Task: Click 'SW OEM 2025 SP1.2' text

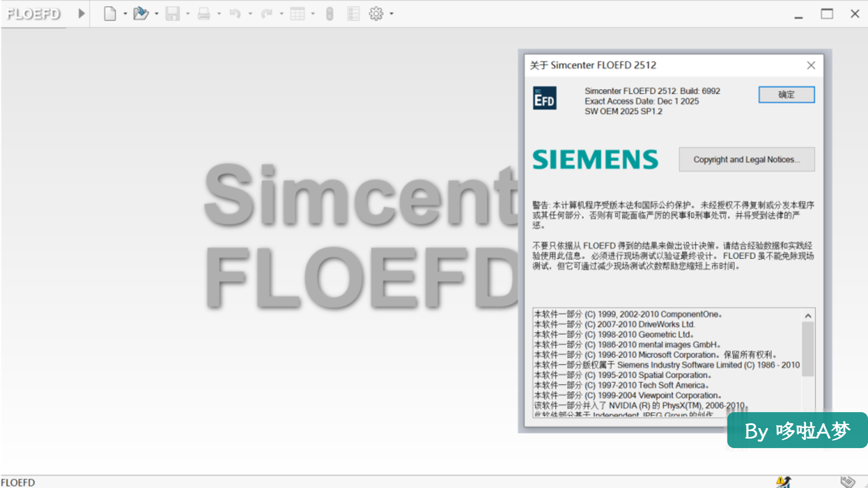Action: 624,111
